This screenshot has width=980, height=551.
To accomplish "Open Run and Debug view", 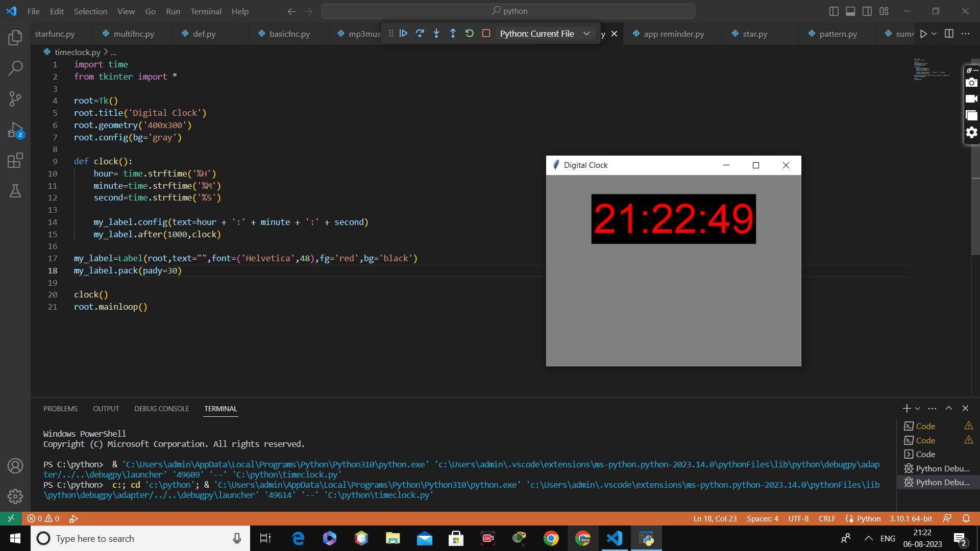I will point(15,130).
